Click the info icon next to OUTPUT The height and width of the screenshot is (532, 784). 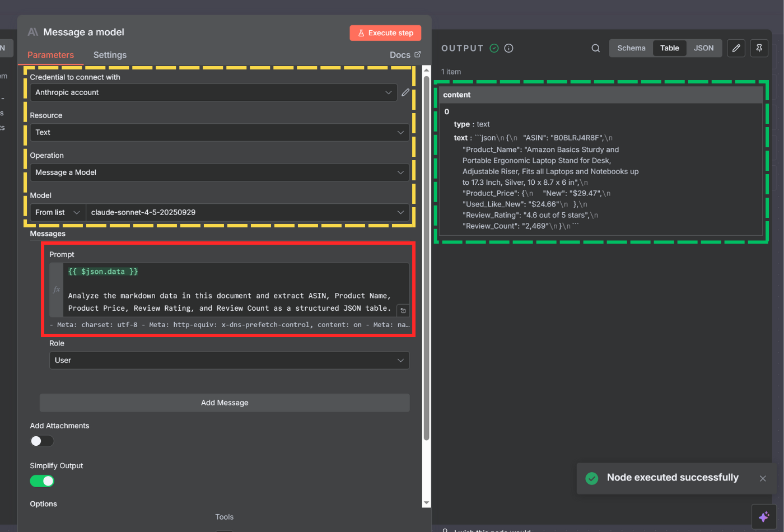tap(508, 48)
